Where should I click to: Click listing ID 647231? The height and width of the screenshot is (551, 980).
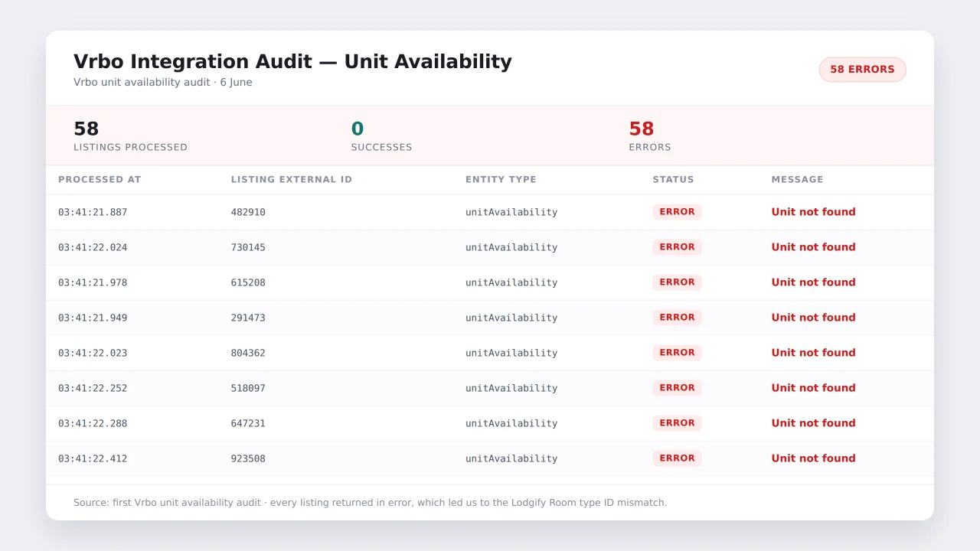(x=248, y=423)
